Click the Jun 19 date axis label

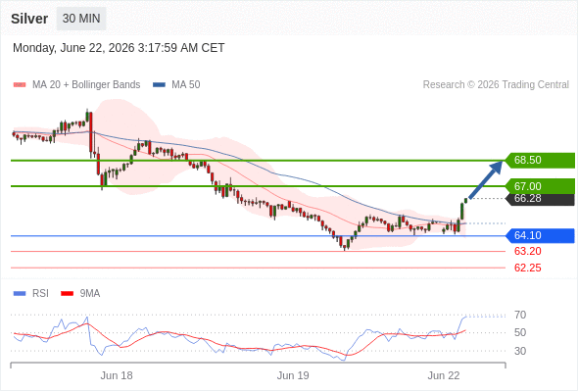(x=293, y=375)
